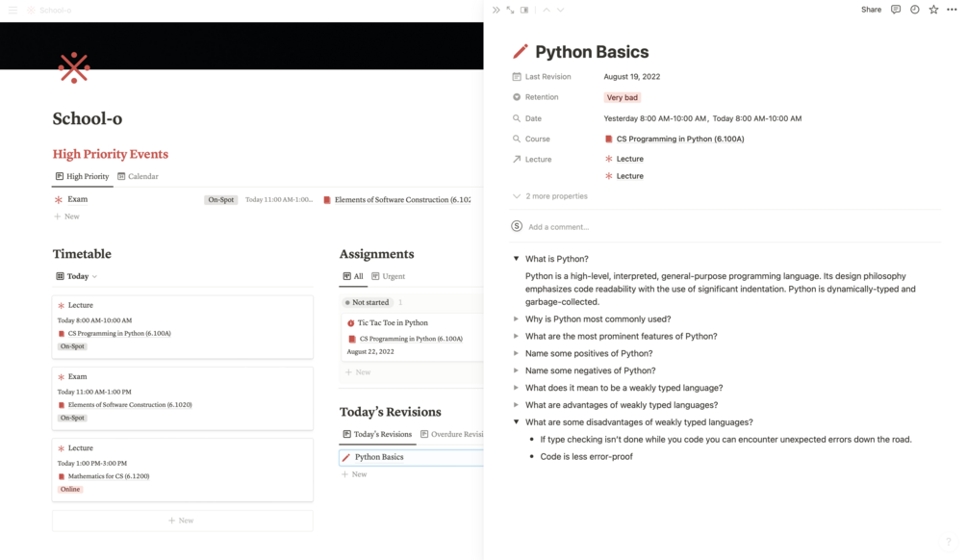Collapse 'disadvantages of weakly typed languages' toggle
The height and width of the screenshot is (560, 967).
[517, 422]
